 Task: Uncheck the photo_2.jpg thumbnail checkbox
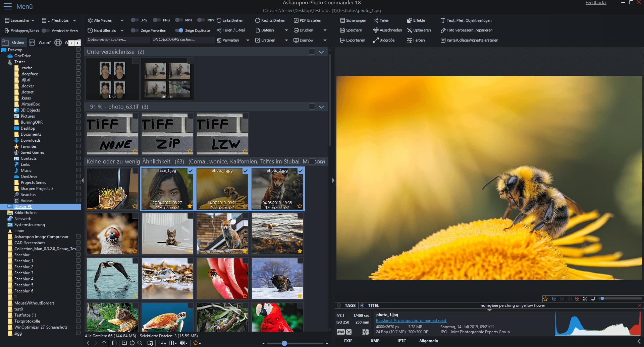tap(301, 171)
